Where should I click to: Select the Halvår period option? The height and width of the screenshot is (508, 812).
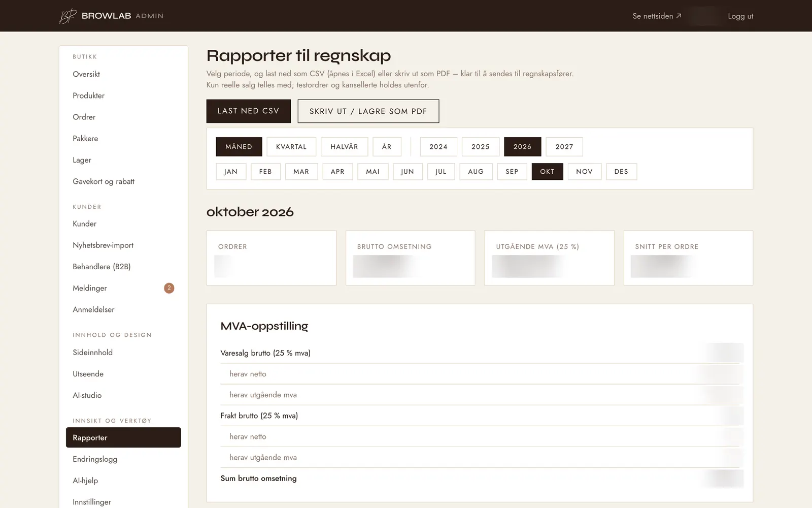pyautogui.click(x=345, y=147)
